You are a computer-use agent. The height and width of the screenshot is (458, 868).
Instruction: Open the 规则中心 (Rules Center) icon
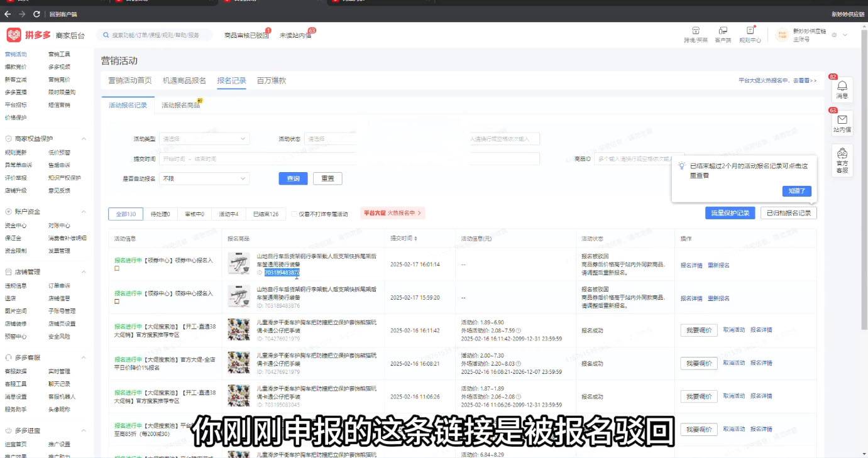[750, 35]
